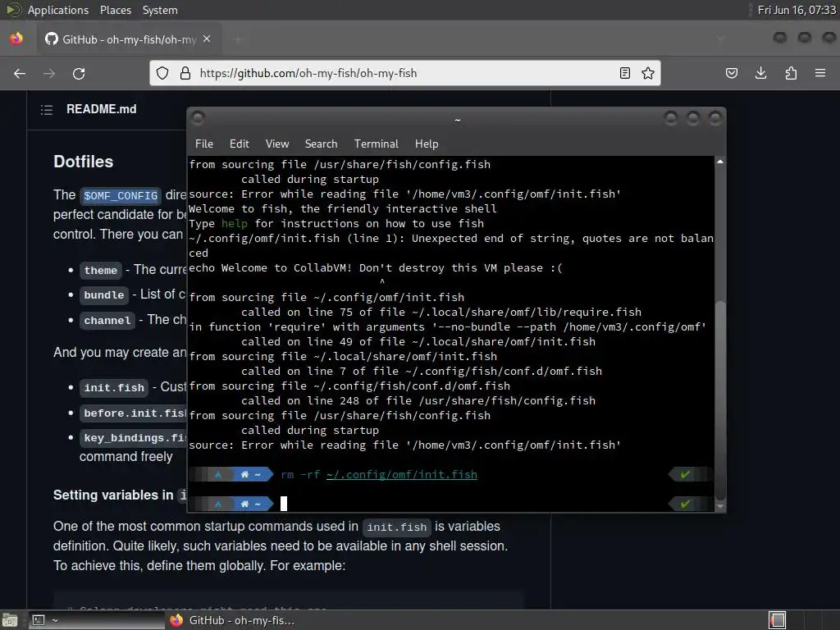Click the key_bindings.fish bullet in README
The height and width of the screenshot is (630, 840).
tap(134, 438)
